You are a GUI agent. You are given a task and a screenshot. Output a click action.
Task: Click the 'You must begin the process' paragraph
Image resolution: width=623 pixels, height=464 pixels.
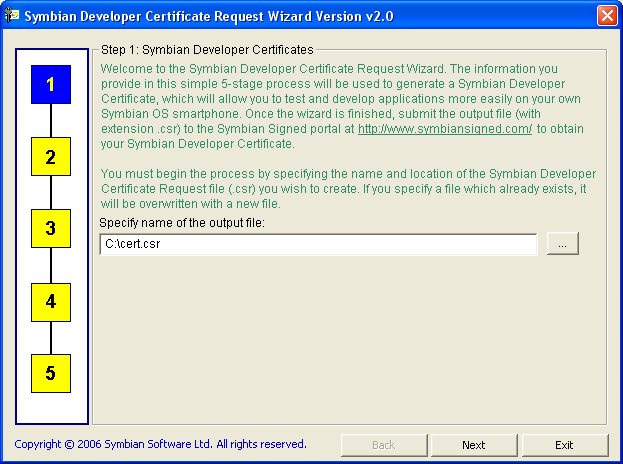pos(348,189)
